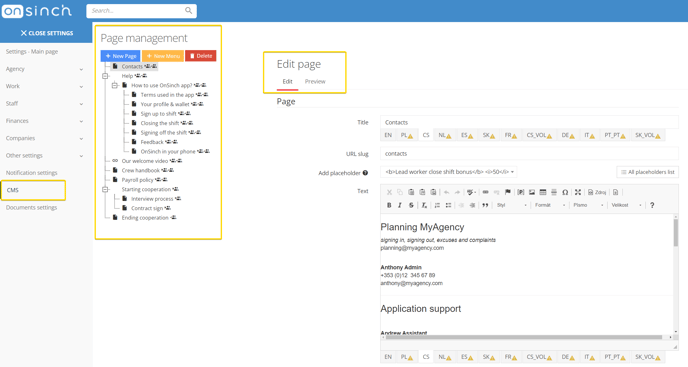
Task: Click Close Settings
Action: point(47,33)
